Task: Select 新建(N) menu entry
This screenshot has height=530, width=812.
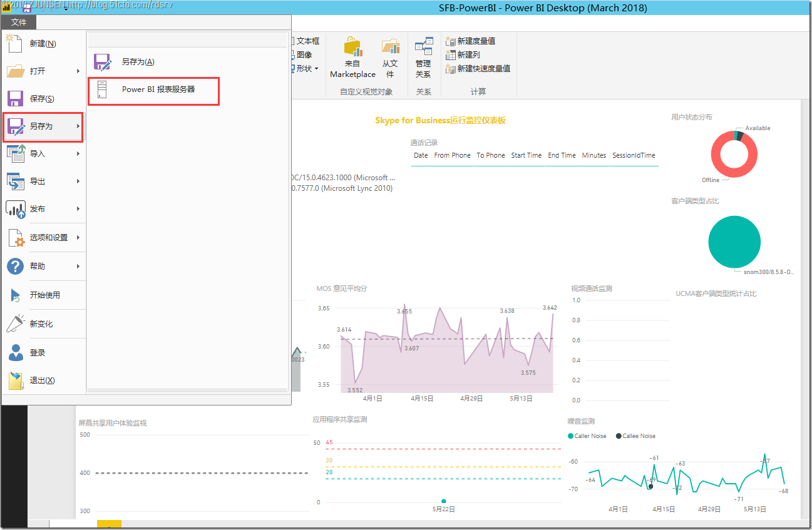Action: pyautogui.click(x=44, y=44)
